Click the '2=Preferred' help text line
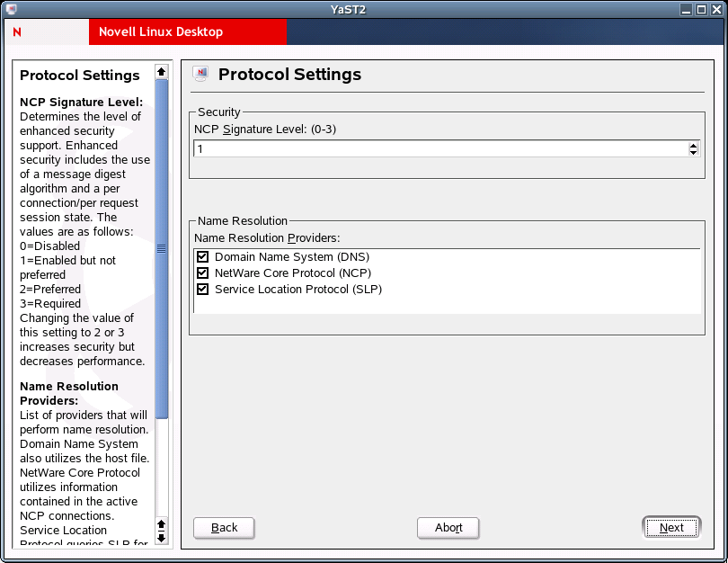The image size is (728, 563). point(50,290)
